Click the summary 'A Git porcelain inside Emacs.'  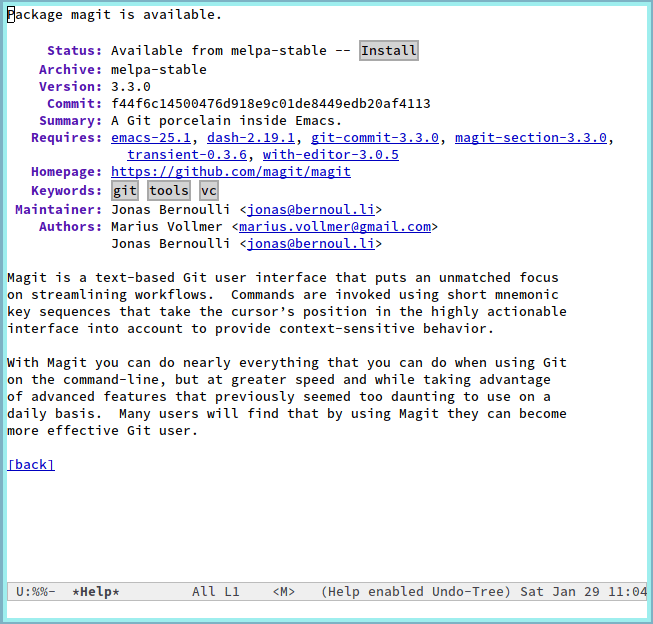click(x=227, y=121)
